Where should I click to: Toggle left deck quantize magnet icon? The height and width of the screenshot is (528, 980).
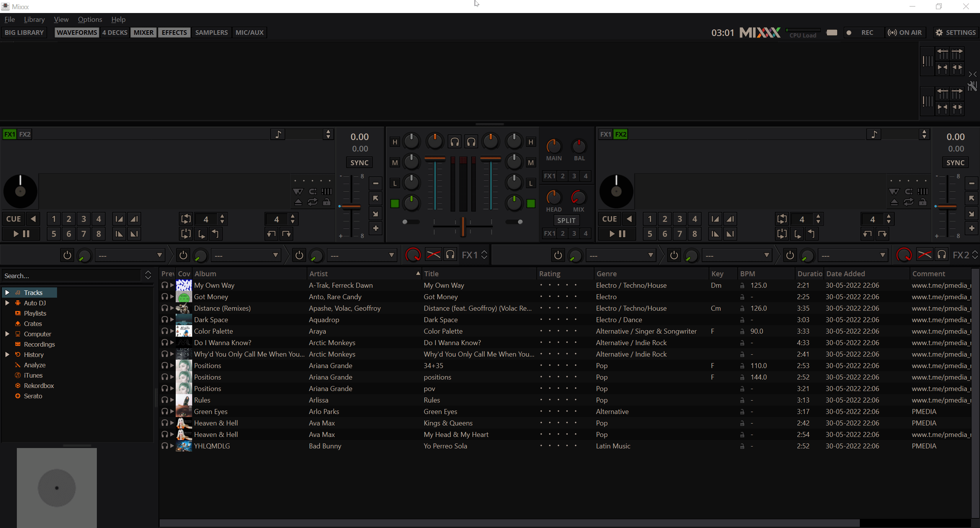312,191
